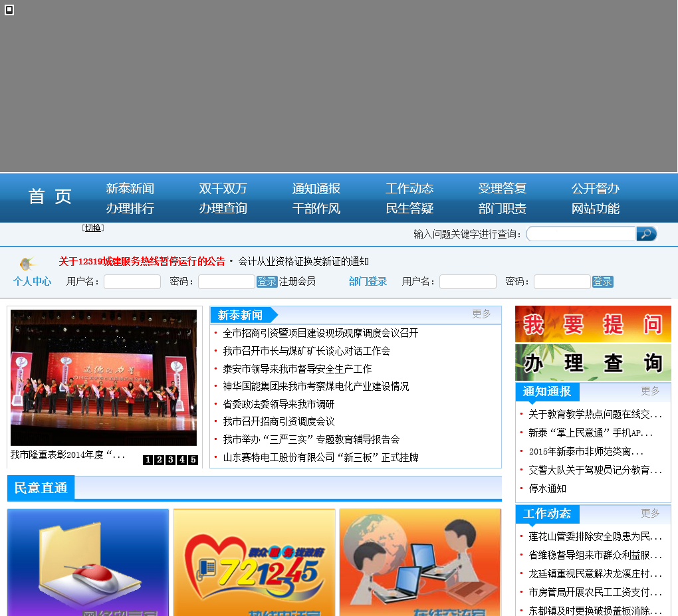The height and width of the screenshot is (616, 678).
Task: Open 会计从业资格证换发新证的通知 link
Action: click(x=304, y=262)
